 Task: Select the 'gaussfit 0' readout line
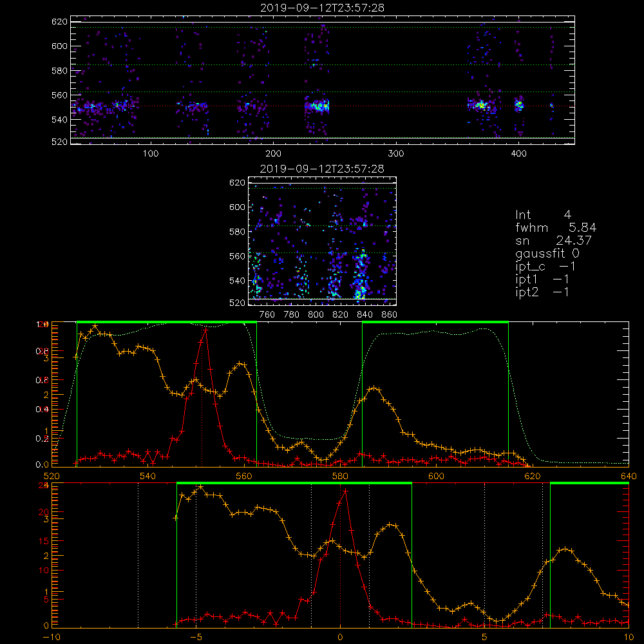[547, 254]
